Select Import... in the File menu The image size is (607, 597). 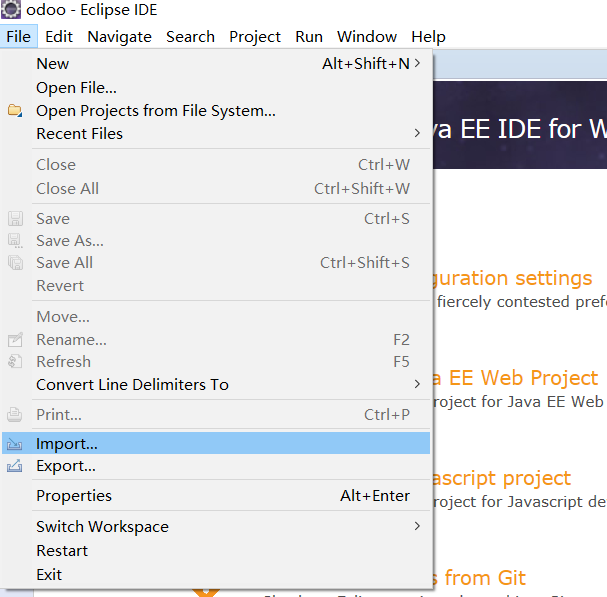216,443
